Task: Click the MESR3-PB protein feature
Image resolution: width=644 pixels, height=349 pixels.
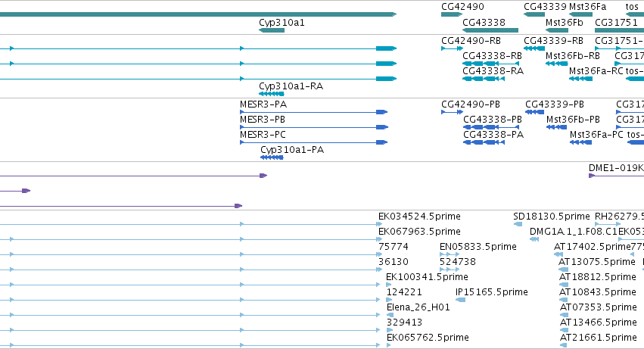Action: point(314,127)
